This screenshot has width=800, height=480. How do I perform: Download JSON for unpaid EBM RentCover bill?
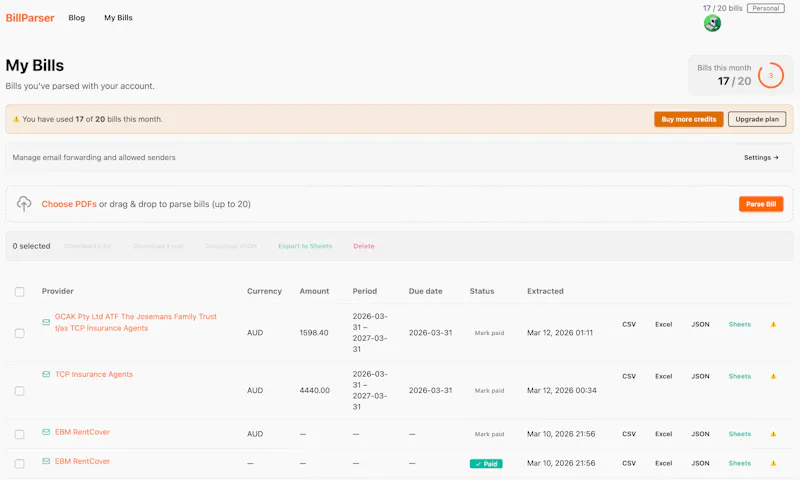click(x=700, y=434)
